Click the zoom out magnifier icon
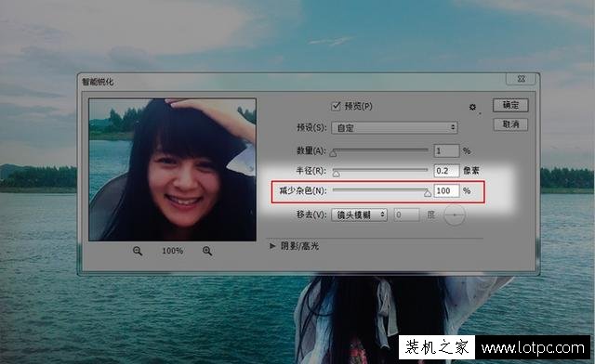 [x=138, y=251]
